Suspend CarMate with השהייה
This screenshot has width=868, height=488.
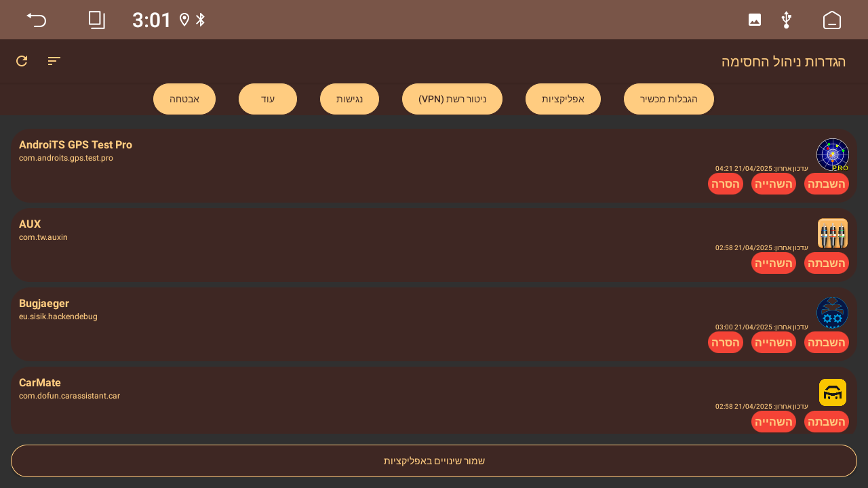coord(774,422)
